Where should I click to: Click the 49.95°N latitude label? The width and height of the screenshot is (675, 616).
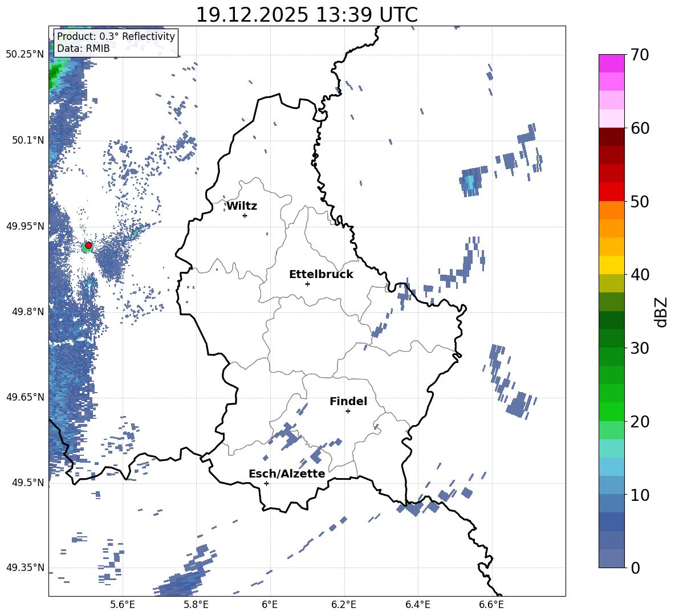(x=25, y=226)
